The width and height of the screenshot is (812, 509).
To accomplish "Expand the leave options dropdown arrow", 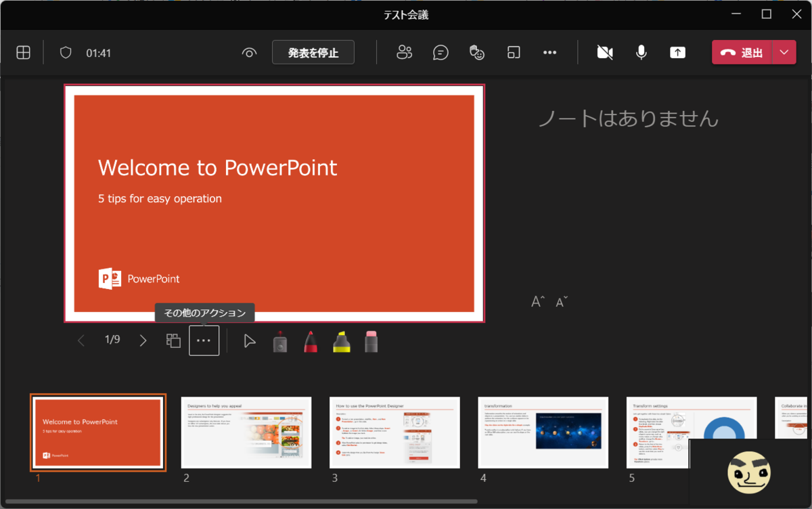I will pyautogui.click(x=784, y=53).
